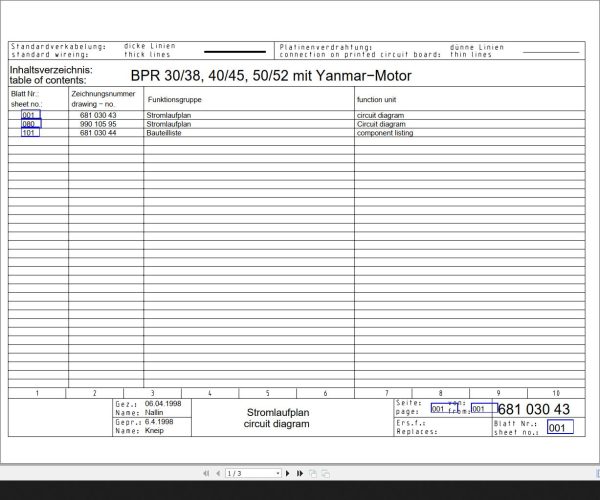Click the name 'Kneip'
Screen dimensions: 600x500
pos(154,430)
